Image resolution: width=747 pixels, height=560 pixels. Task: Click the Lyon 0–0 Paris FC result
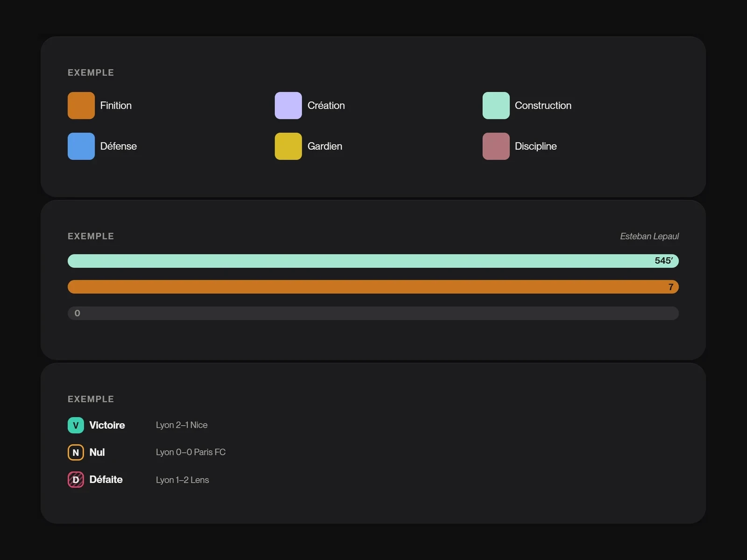pos(190,452)
